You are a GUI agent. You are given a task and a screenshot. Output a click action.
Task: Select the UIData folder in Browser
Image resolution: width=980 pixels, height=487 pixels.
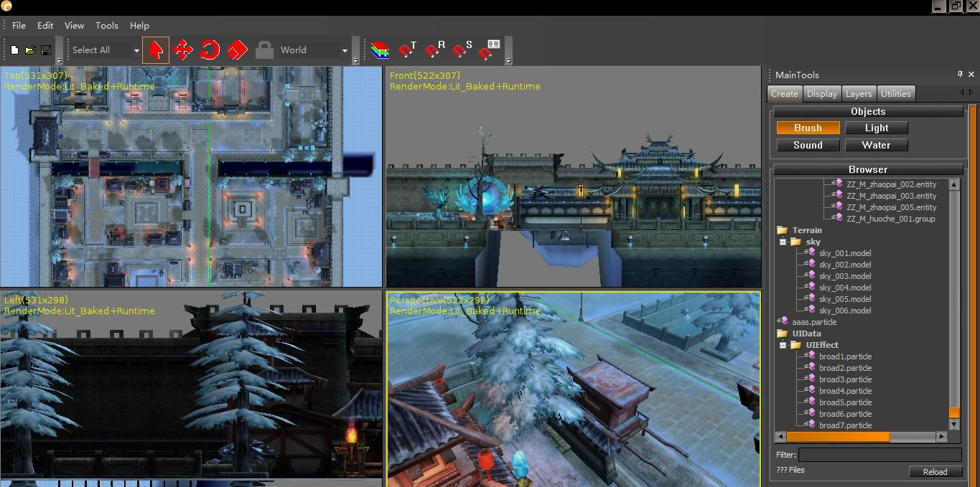click(x=807, y=334)
